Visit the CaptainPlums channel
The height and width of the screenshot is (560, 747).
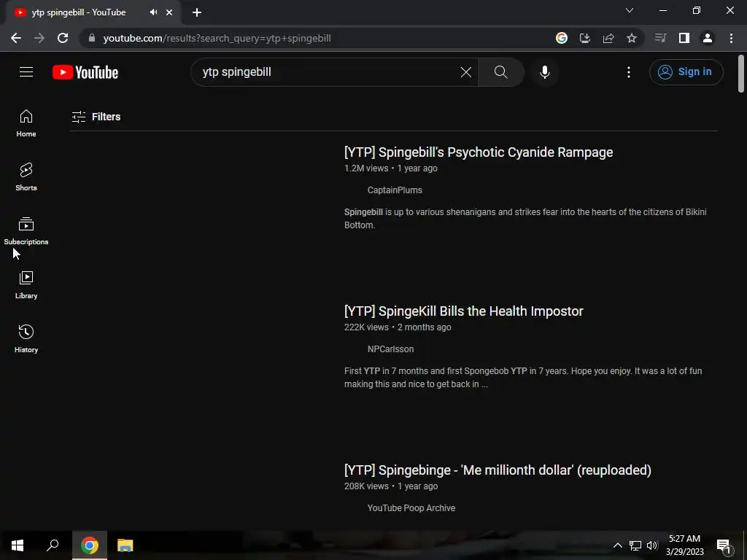[x=395, y=190]
